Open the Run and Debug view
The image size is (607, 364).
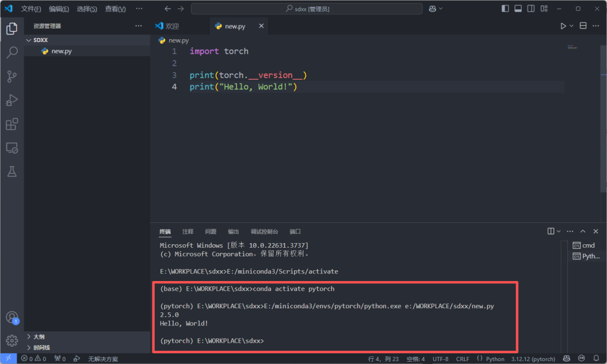(x=12, y=100)
